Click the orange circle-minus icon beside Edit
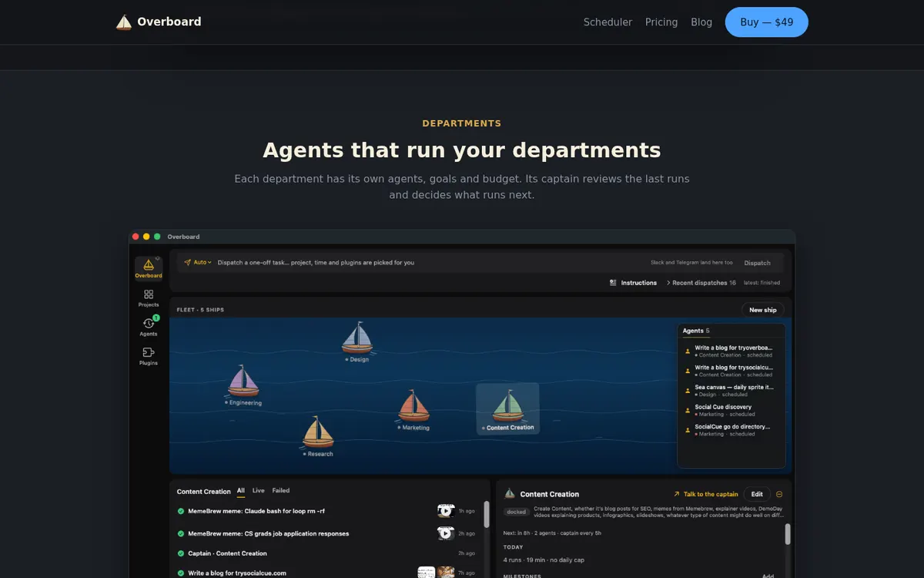This screenshot has width=924, height=578. click(779, 494)
